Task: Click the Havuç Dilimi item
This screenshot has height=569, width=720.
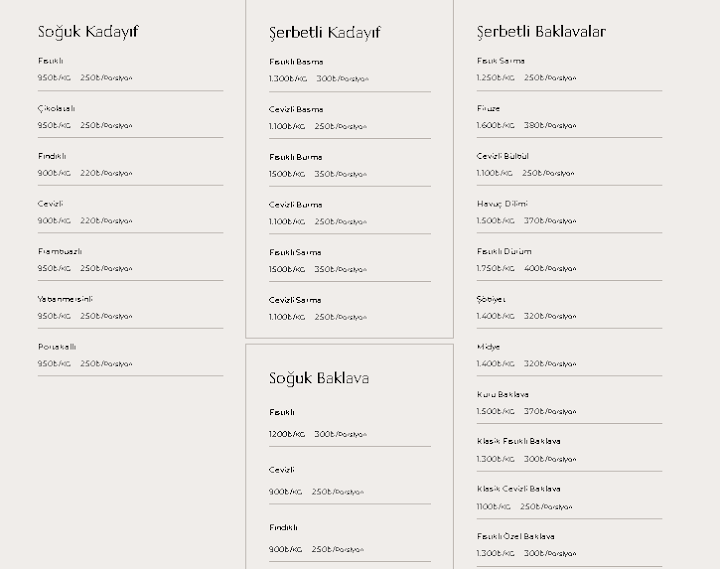Action: pos(502,203)
